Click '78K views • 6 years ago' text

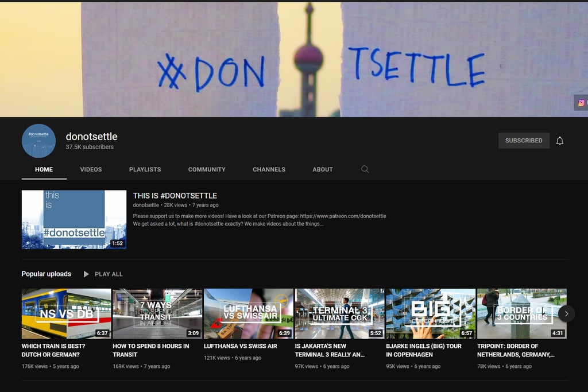[x=504, y=367]
